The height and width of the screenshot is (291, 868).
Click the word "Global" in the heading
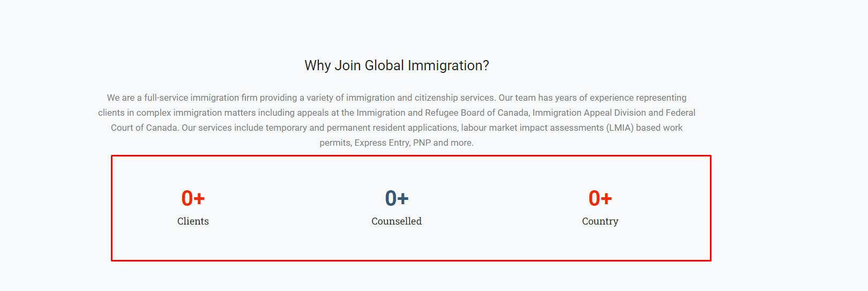384,65
